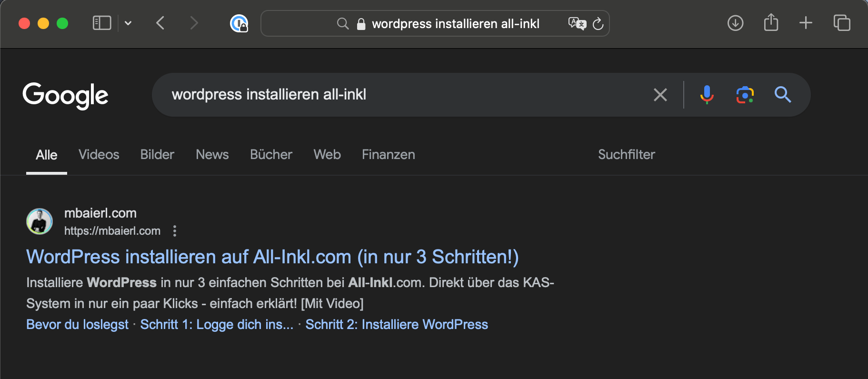
Task: Click the https://mbaierl.com URL
Action: [112, 231]
